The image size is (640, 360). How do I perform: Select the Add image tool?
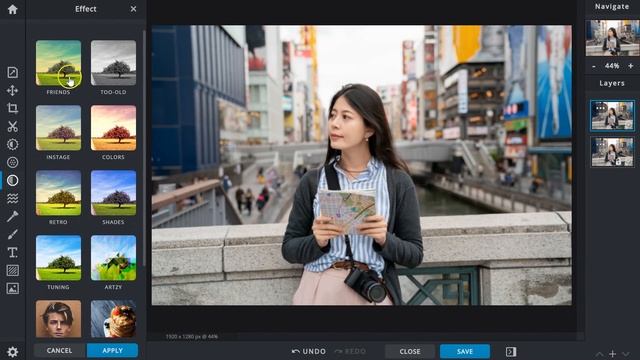pyautogui.click(x=12, y=289)
